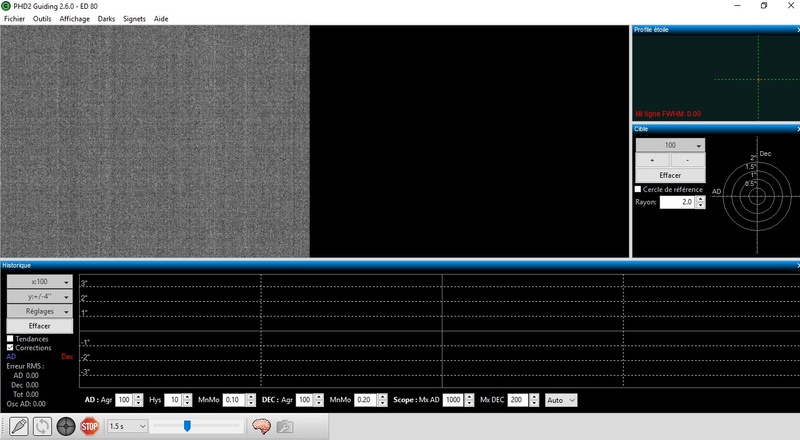Click the AD MnMo 0.10 field
The height and width of the screenshot is (440, 800).
coord(234,400)
